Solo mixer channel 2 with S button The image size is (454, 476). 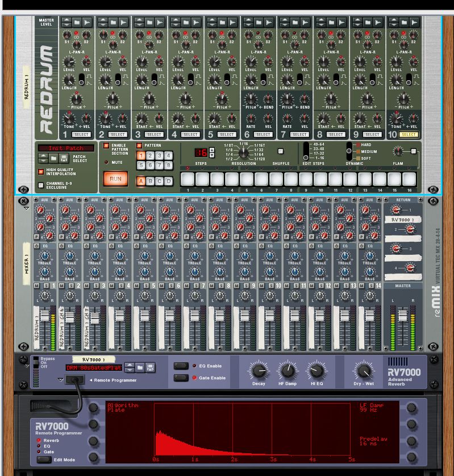click(x=71, y=285)
